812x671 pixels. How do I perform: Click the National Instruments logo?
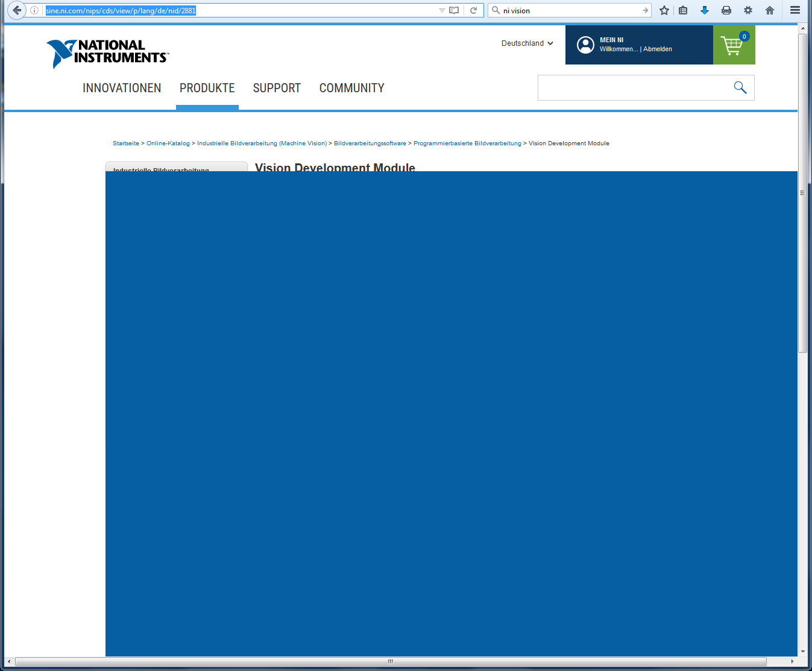click(108, 53)
